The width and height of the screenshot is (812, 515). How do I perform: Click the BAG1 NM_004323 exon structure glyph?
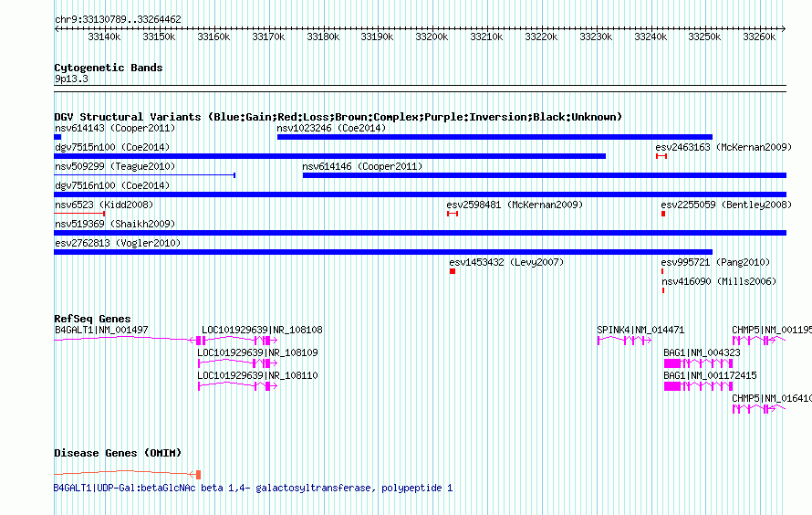pos(698,363)
